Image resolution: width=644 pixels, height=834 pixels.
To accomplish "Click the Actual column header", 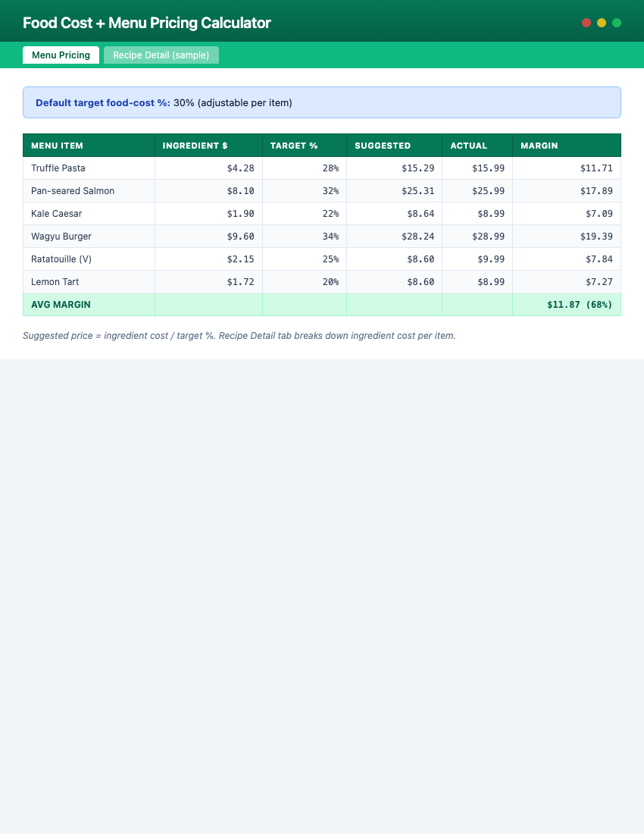I will click(477, 146).
